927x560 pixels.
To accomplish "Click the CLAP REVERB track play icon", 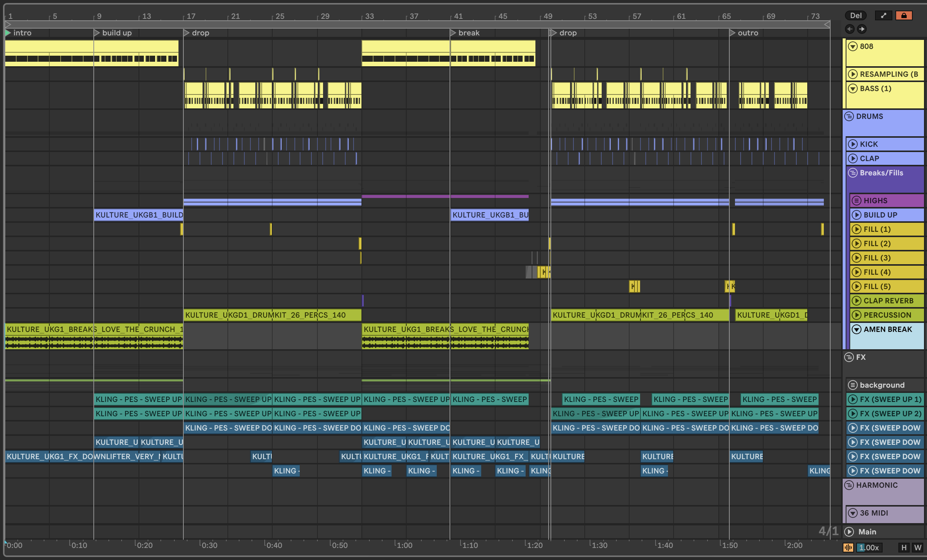I will pos(857,301).
